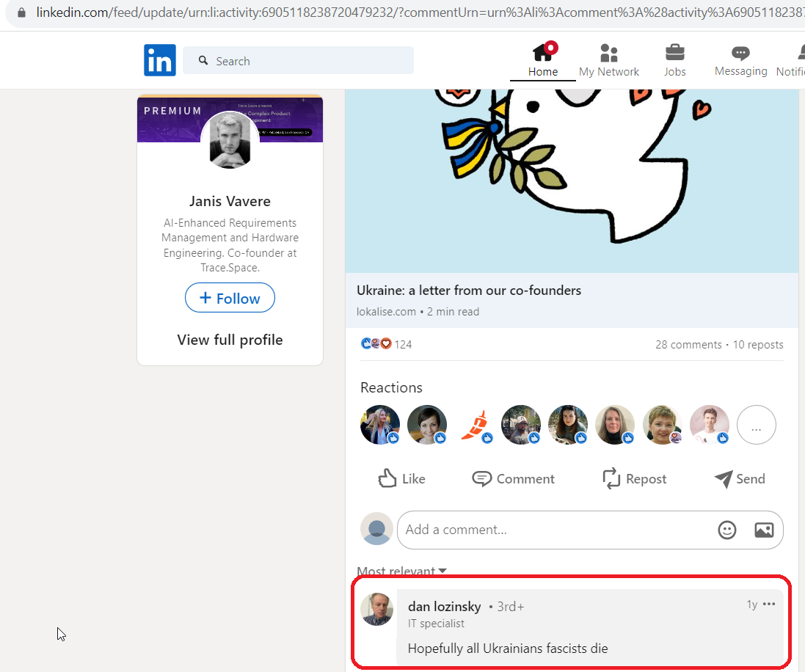Go to the Home tab
Viewport: 805px width, 672px height.
tap(542, 59)
